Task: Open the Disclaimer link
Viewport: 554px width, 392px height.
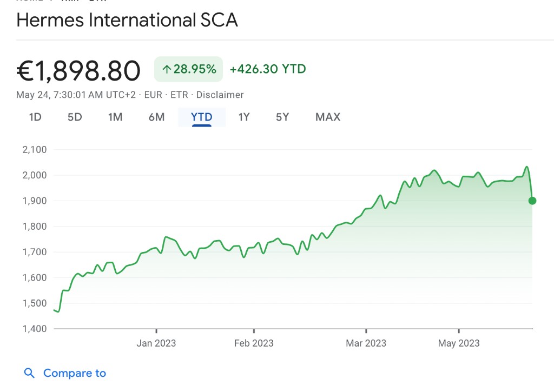Action: [x=220, y=95]
